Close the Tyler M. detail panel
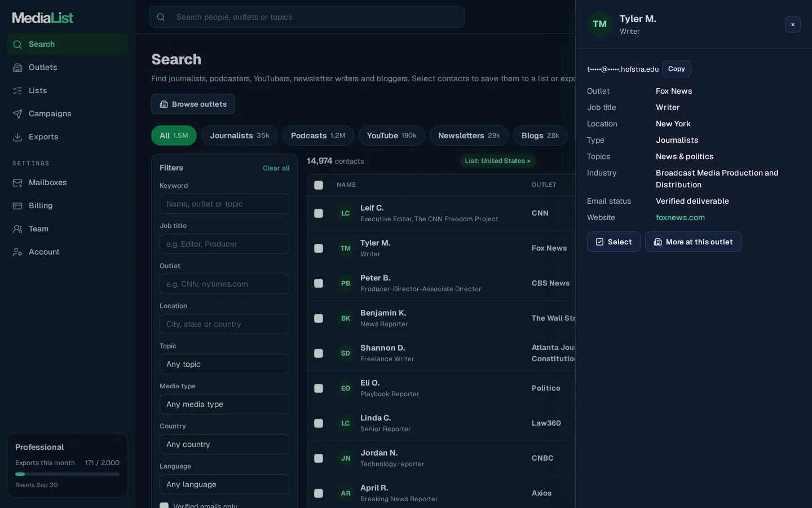 pyautogui.click(x=793, y=24)
